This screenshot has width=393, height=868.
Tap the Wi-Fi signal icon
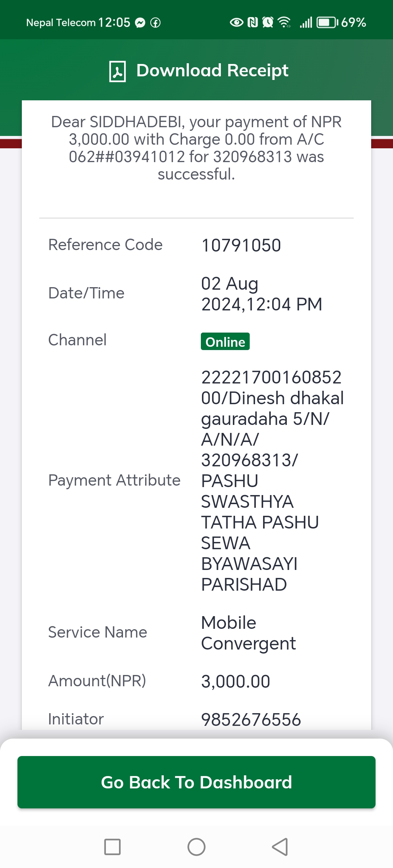(284, 23)
